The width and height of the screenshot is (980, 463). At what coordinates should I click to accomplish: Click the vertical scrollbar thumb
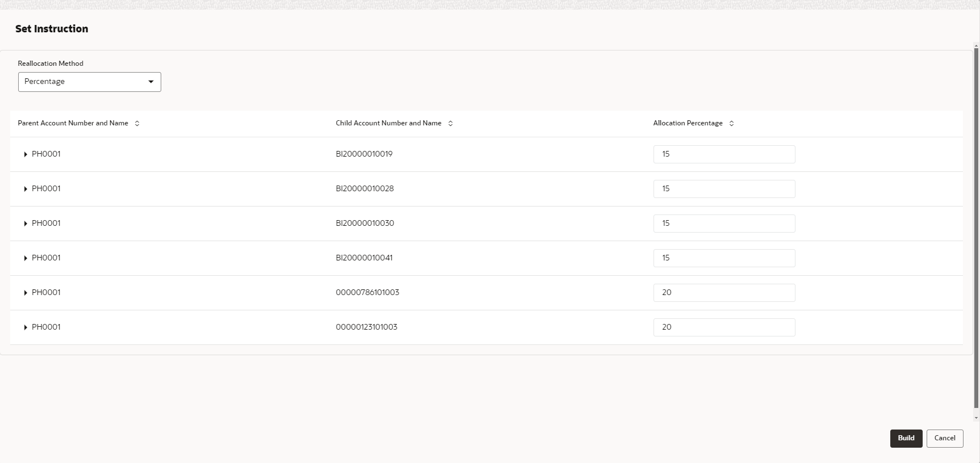click(x=976, y=228)
